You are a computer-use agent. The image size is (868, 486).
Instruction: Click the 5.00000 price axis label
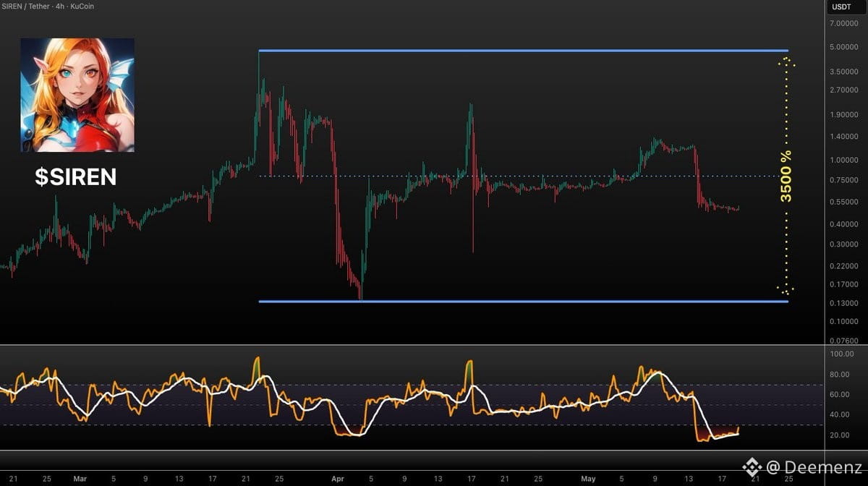(844, 48)
